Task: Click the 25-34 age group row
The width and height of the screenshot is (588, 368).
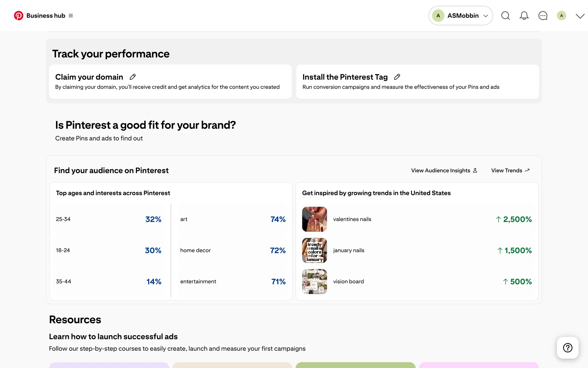Action: tap(109, 219)
